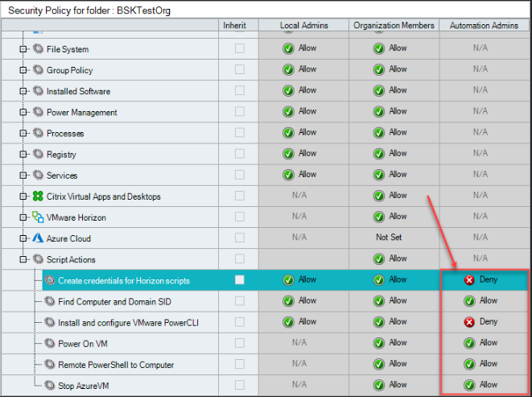
Task: Click the gear icon of Stop AzureVM
Action: coord(50,386)
